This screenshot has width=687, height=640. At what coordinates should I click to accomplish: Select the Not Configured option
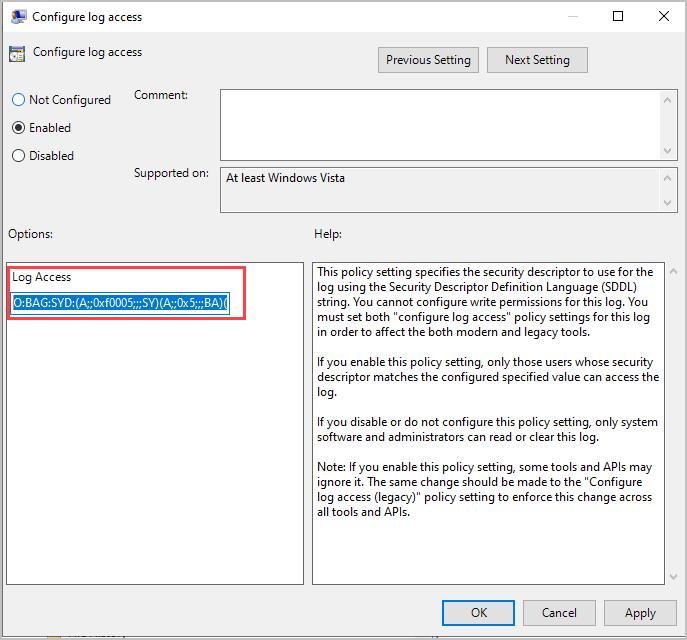[x=18, y=100]
